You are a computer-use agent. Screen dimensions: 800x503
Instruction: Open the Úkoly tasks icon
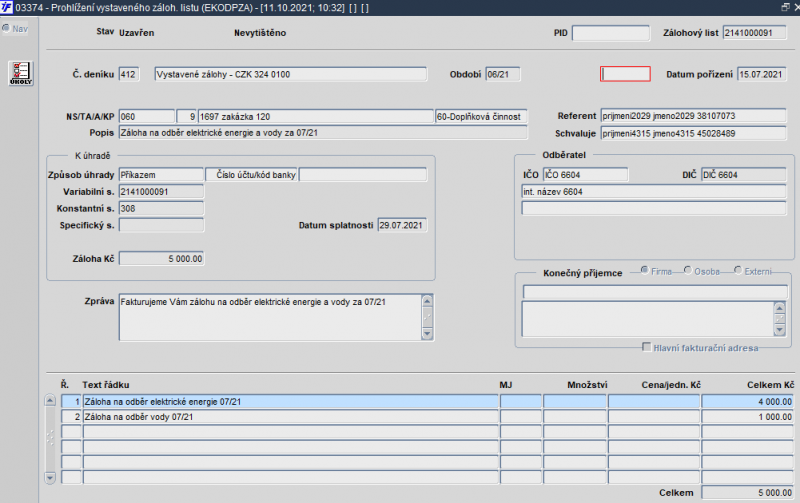tap(21, 73)
